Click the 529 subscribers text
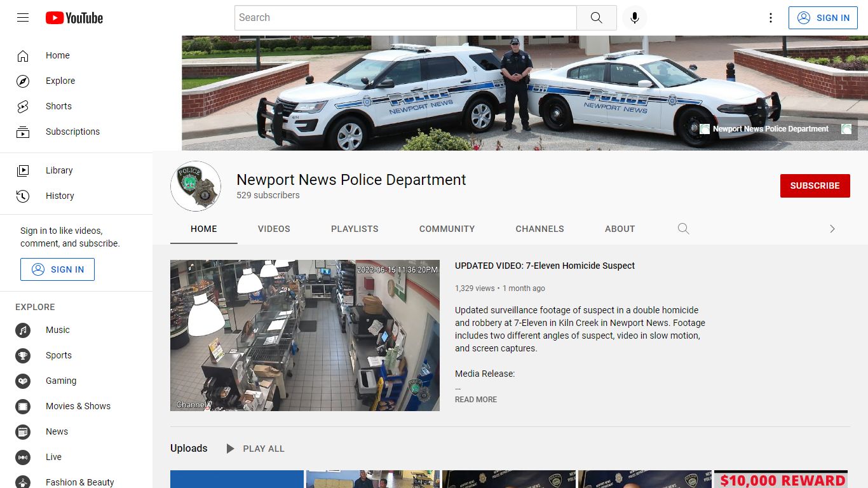The image size is (868, 488). 268,196
